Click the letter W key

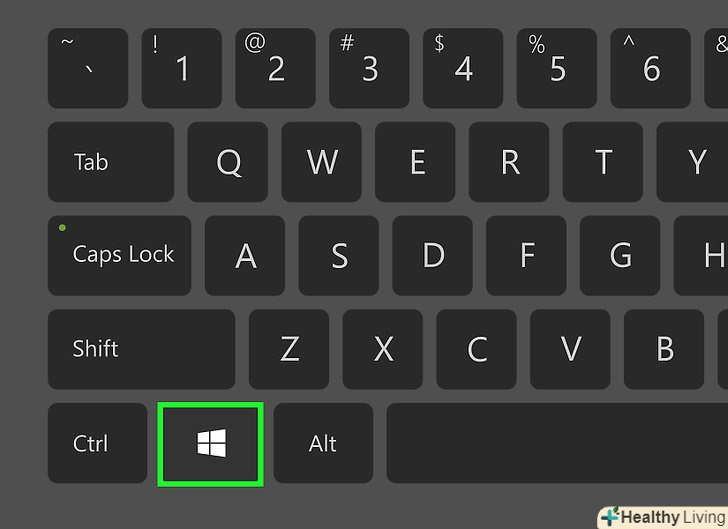pos(321,162)
